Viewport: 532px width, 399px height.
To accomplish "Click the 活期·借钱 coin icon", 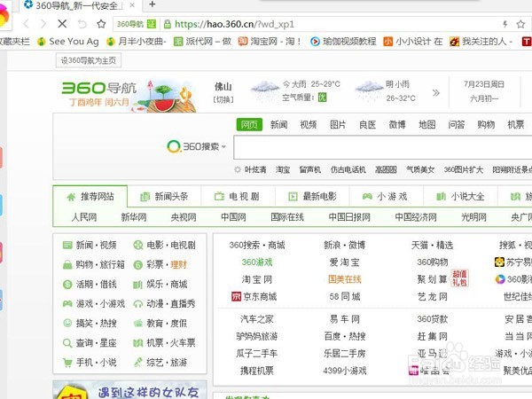I will [x=67, y=284].
